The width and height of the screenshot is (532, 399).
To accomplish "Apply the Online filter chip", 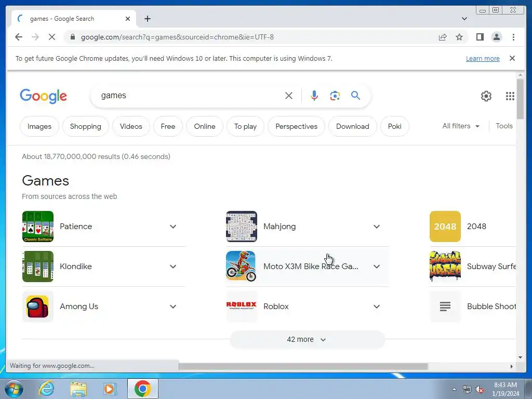I will pos(205,126).
